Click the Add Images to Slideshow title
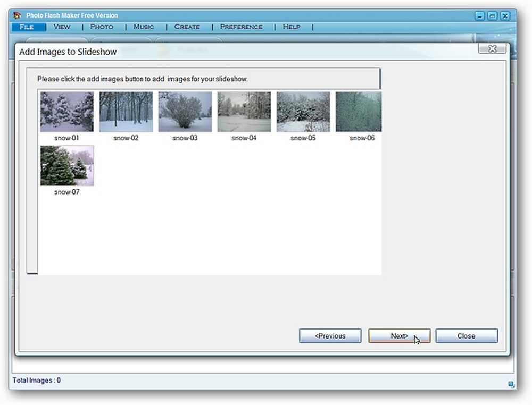The height and width of the screenshot is (405, 532). [x=68, y=52]
